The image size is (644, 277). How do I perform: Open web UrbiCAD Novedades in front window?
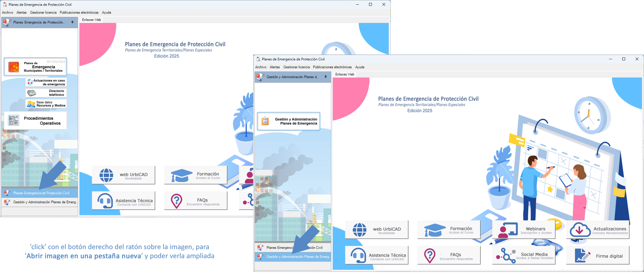point(377,230)
